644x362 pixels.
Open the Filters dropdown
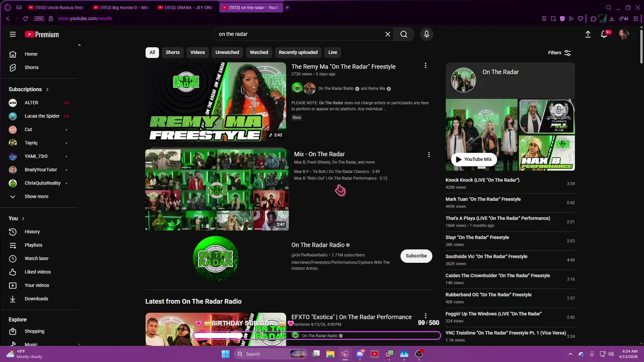pos(559,53)
